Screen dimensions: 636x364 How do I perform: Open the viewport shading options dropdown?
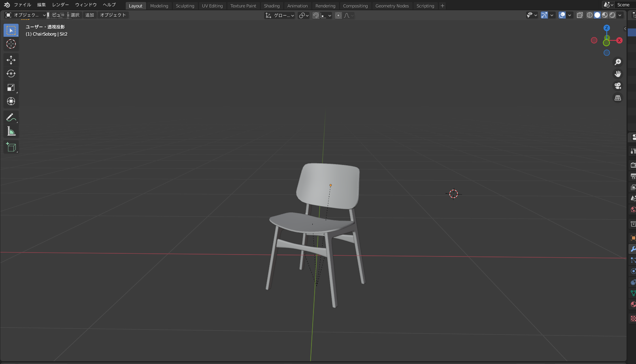click(x=620, y=15)
